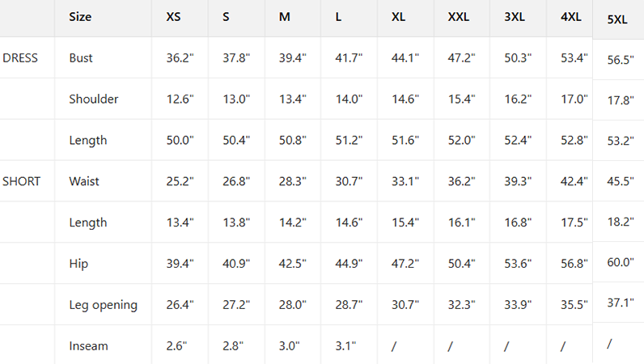Viewport: 644px width, 364px height.
Task: Click the Hip row label
Action: click(78, 264)
